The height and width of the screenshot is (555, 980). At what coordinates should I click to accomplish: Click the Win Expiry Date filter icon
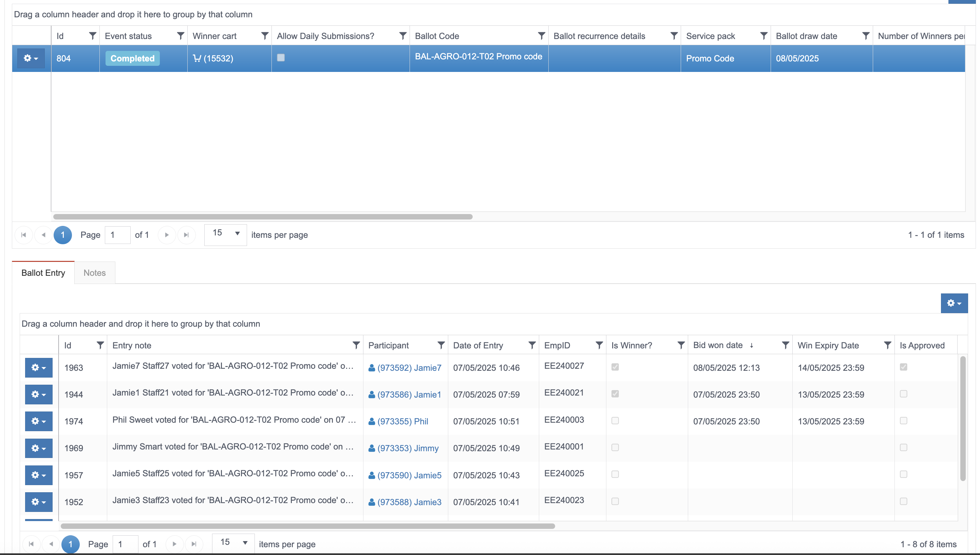coord(887,345)
